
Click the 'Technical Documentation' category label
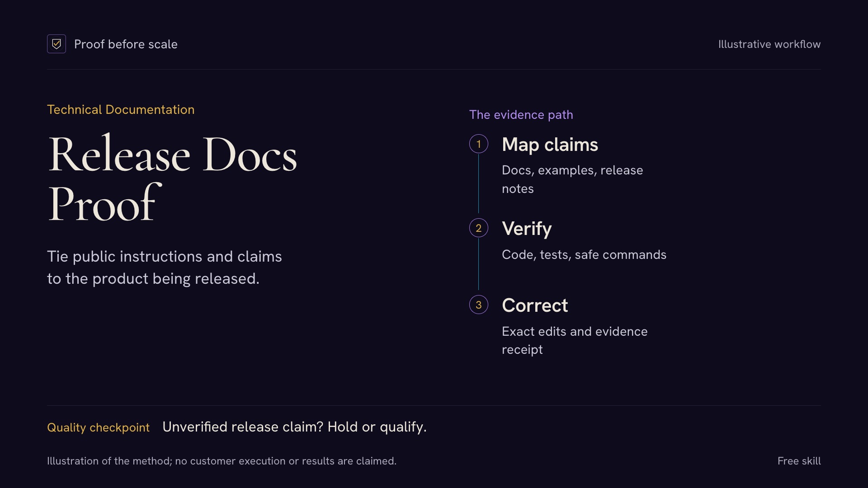tap(121, 109)
